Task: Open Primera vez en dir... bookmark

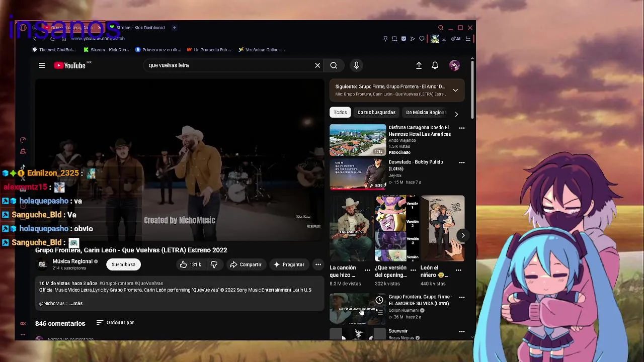Action: point(158,50)
